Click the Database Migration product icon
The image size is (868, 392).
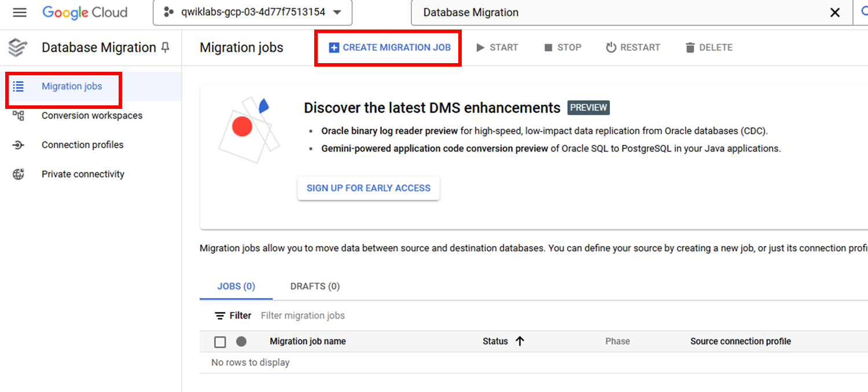coord(18,47)
